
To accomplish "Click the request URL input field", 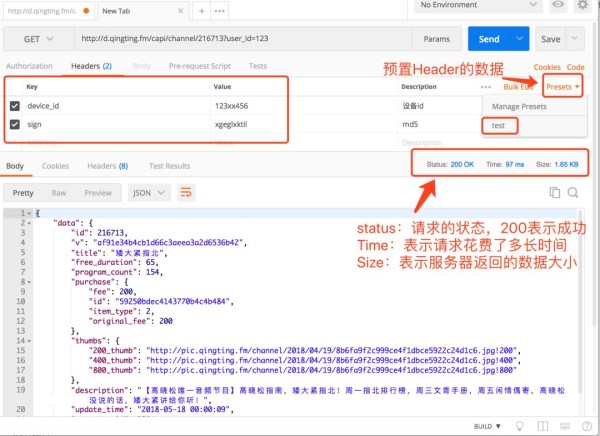I will 243,39.
